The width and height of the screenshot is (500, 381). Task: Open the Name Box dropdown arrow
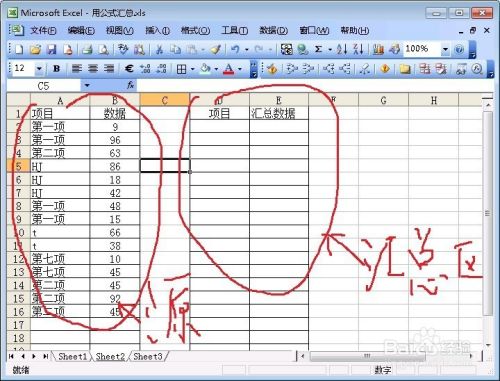click(87, 86)
